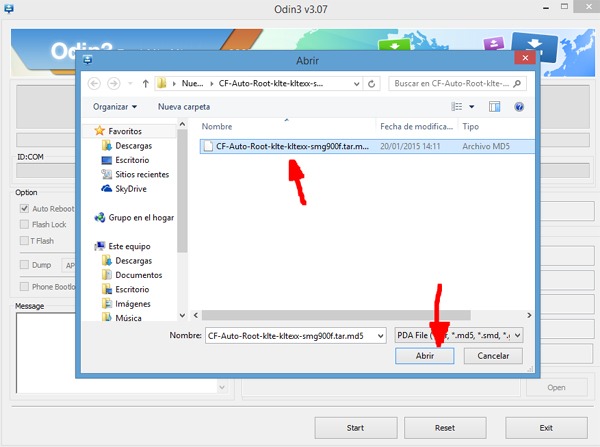Viewport: 600px width, 447px height.
Task: Click the Este equipo computer icon
Action: tap(100, 246)
